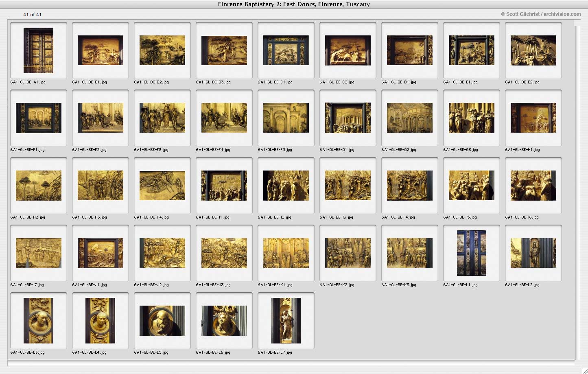
Task: Open the blue-framed doors thumbnail 6A1-GL-BE-L1.jpg
Action: coord(472,253)
